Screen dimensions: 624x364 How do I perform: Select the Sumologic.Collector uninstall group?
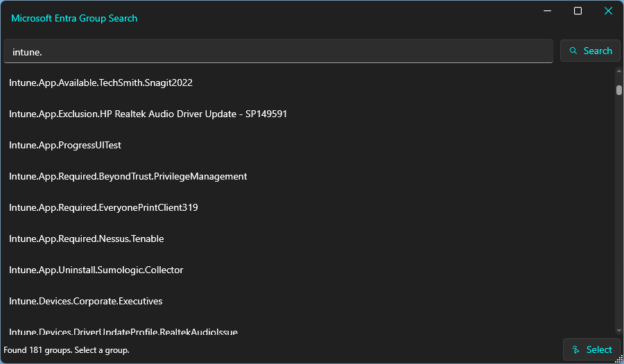tap(96, 270)
